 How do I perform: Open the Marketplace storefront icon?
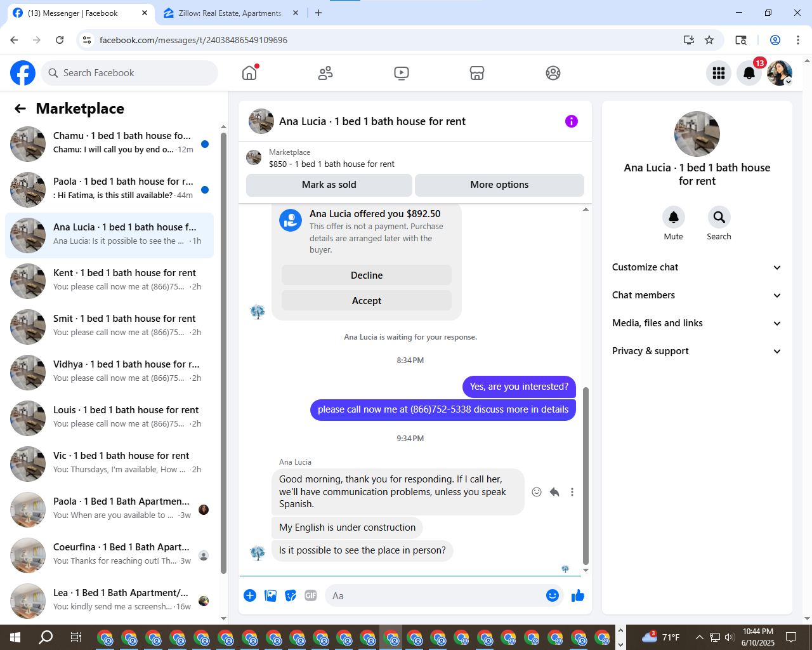click(477, 73)
